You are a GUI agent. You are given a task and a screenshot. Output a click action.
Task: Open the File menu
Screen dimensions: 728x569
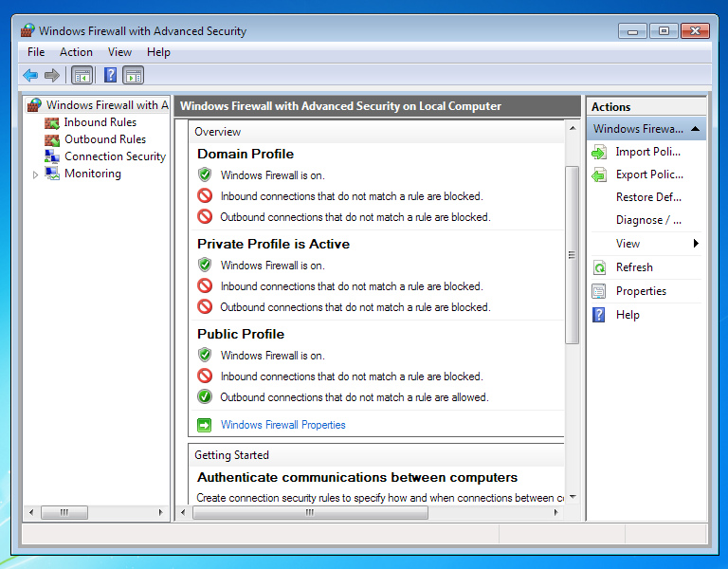[36, 52]
